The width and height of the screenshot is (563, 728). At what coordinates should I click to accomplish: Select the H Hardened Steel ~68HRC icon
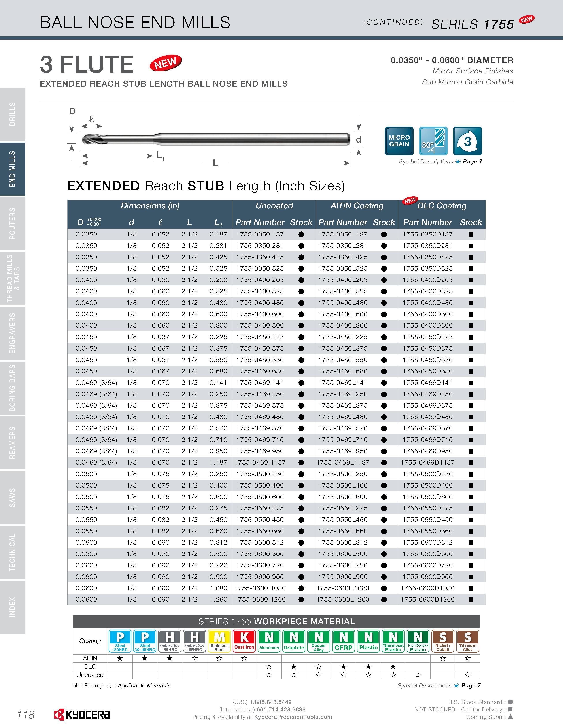[195, 641]
